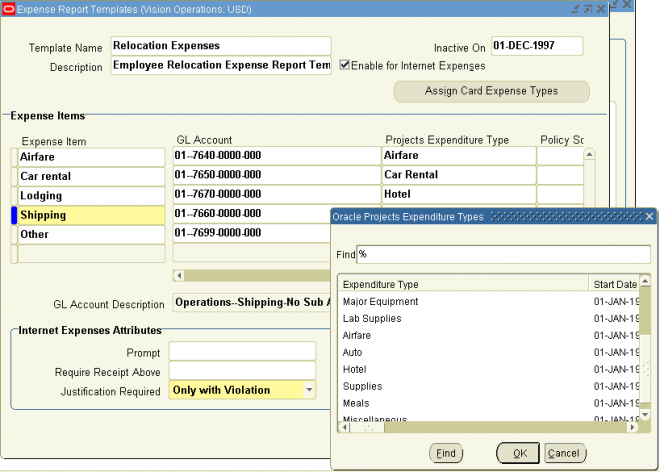
Task: Click the expense items scroll up arrow
Action: 589,155
